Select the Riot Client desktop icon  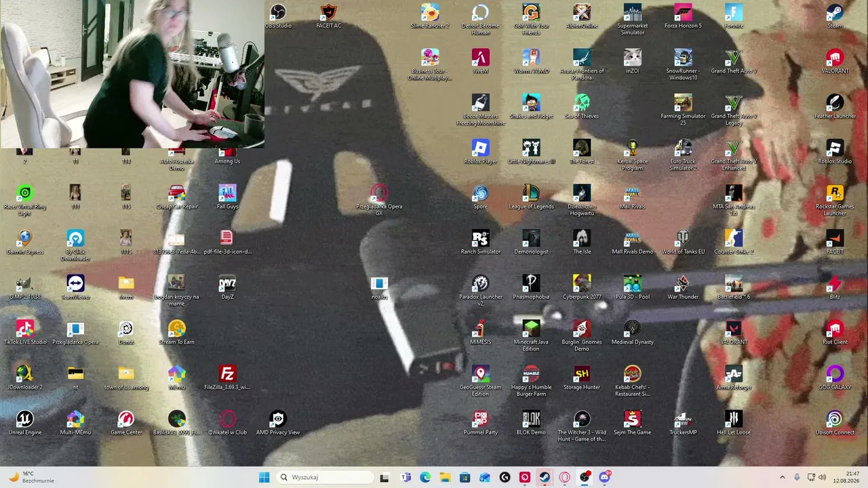(x=835, y=332)
